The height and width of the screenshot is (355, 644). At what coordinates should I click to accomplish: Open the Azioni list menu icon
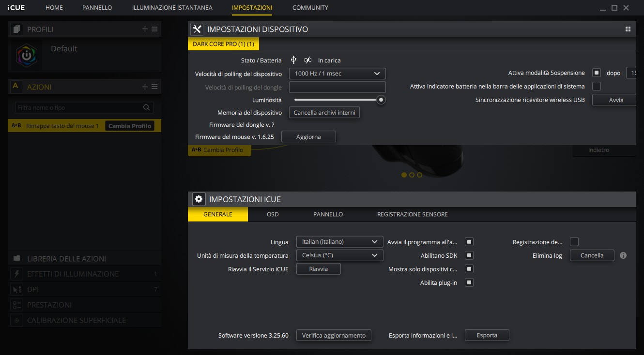(154, 87)
